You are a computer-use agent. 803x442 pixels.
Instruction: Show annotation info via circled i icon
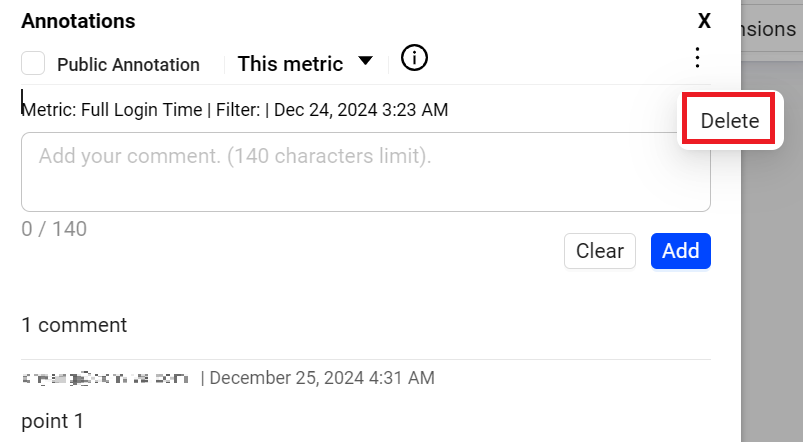pos(414,59)
